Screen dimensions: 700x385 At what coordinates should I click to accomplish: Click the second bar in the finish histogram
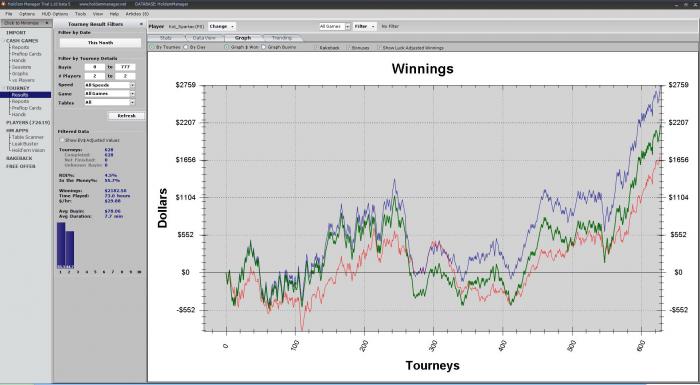pos(70,249)
